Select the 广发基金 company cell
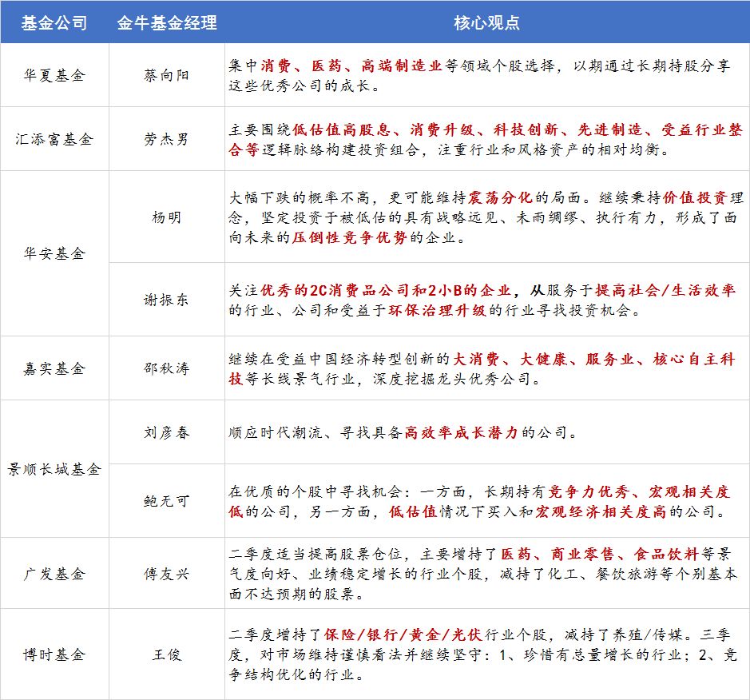The width and height of the screenshot is (750, 700). coord(54,573)
